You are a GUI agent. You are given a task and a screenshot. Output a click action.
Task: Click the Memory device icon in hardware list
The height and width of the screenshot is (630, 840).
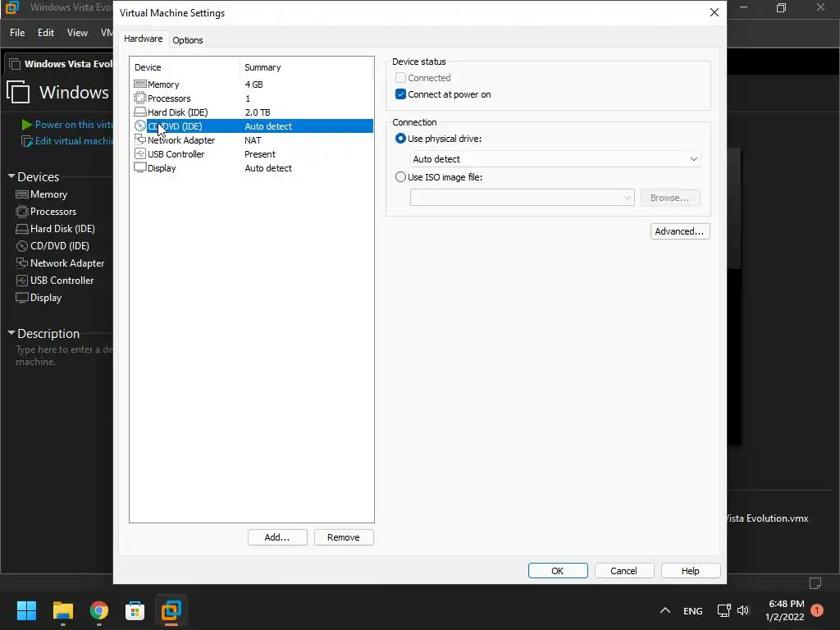(x=139, y=84)
